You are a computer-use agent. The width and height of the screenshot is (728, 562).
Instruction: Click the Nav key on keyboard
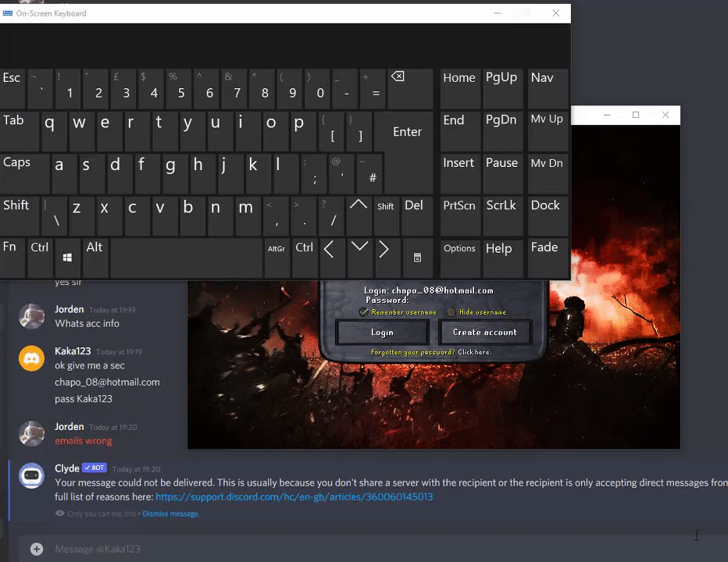pyautogui.click(x=548, y=88)
